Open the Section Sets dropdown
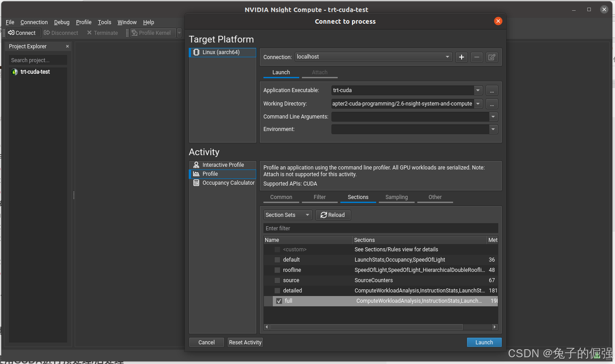 point(288,215)
